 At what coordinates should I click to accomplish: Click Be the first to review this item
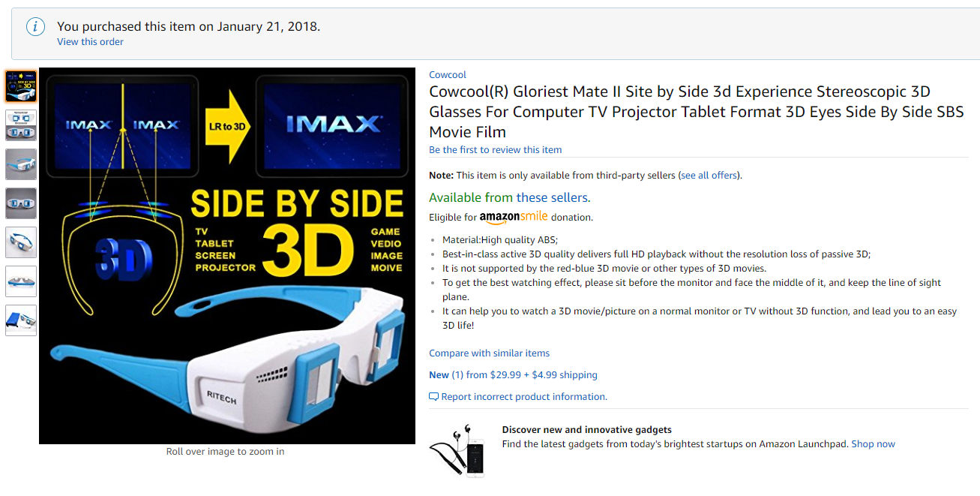point(495,149)
